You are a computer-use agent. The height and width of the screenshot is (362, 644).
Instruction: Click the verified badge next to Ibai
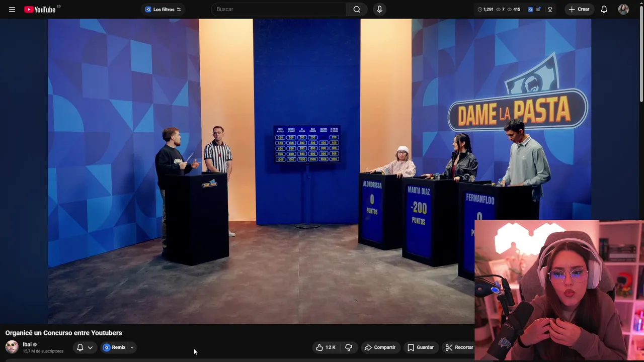(x=35, y=344)
